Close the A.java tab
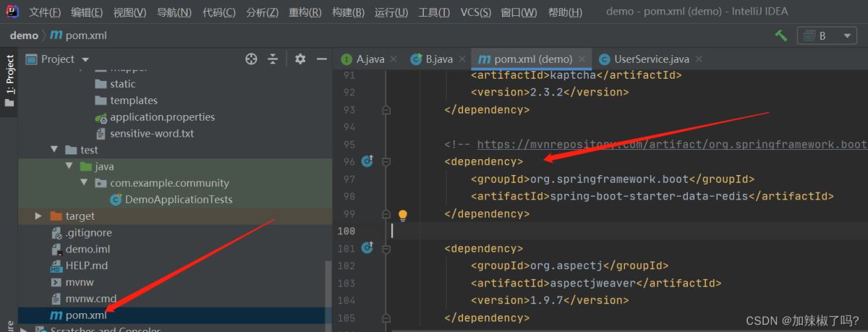The image size is (868, 332). tap(395, 59)
